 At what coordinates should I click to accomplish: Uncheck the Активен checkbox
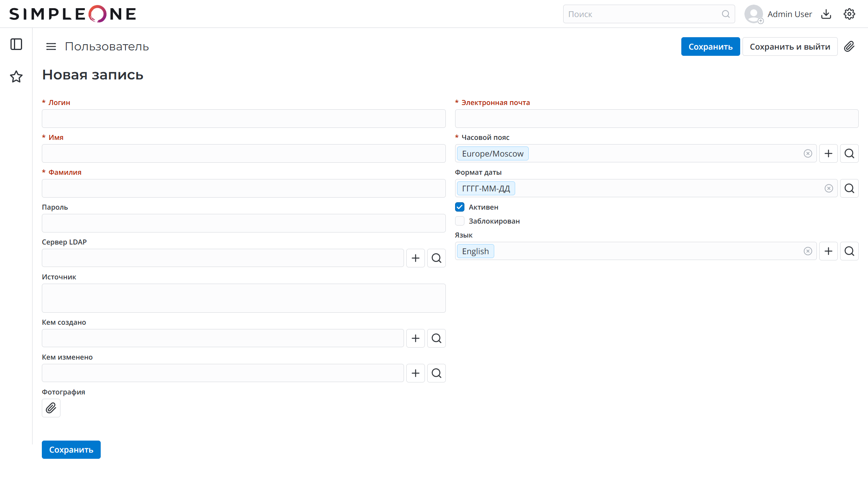(x=460, y=207)
